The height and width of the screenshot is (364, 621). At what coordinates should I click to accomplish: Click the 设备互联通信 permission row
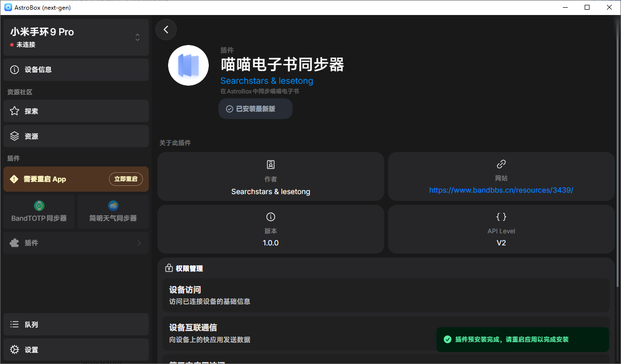click(386, 334)
